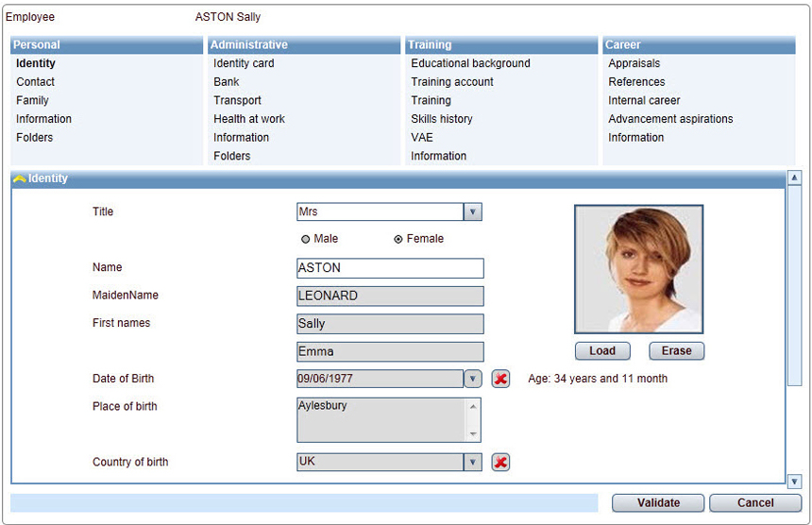Viewport: 812px width, 525px height.
Task: Open Internal career
Action: pyautogui.click(x=644, y=100)
